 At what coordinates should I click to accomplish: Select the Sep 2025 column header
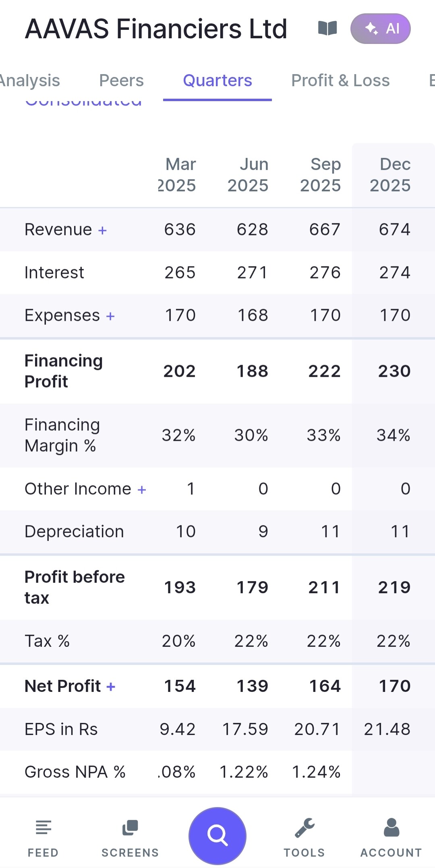[x=321, y=175]
